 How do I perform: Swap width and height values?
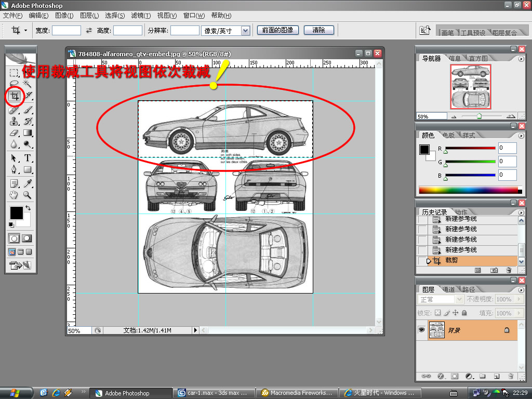89,31
